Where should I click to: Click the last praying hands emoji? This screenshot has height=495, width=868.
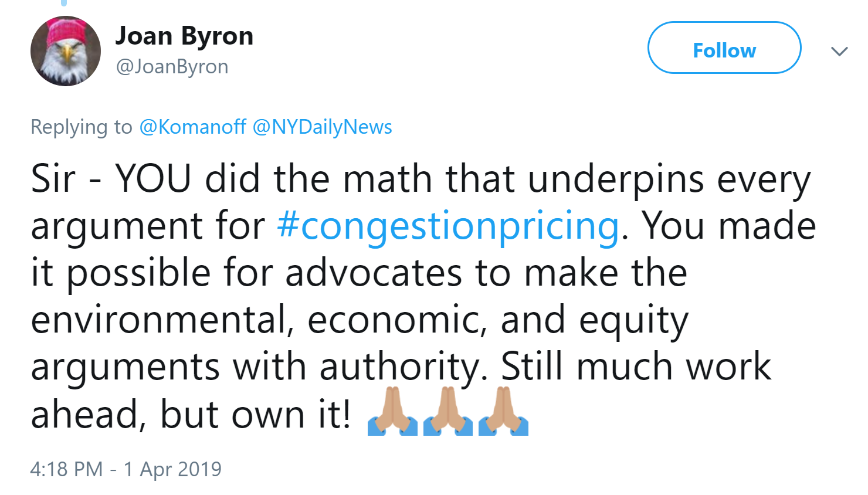503,411
